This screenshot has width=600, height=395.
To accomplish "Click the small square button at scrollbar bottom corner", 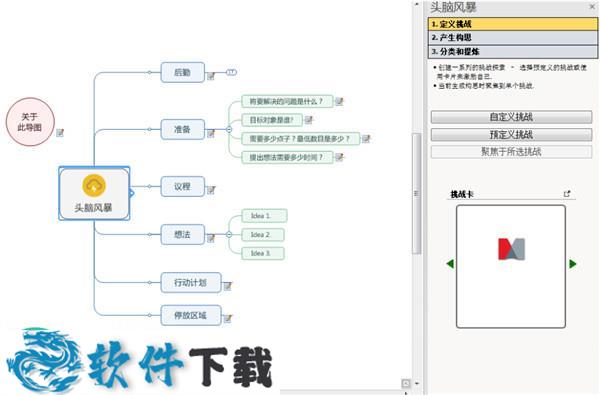I will tap(406, 383).
